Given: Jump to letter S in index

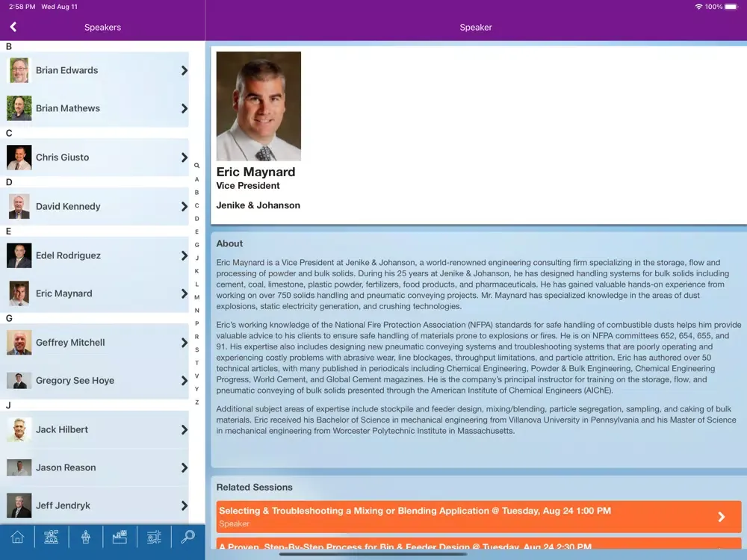Looking at the screenshot, I should pos(196,349).
